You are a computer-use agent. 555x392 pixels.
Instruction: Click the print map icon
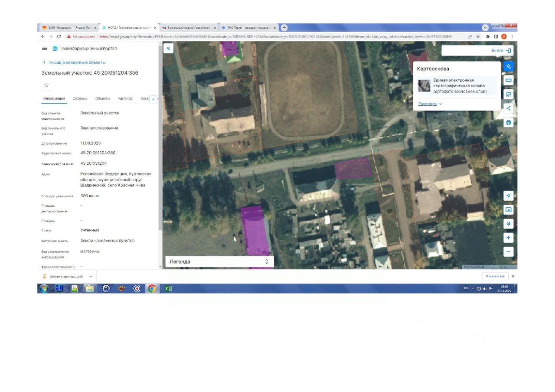click(x=509, y=122)
